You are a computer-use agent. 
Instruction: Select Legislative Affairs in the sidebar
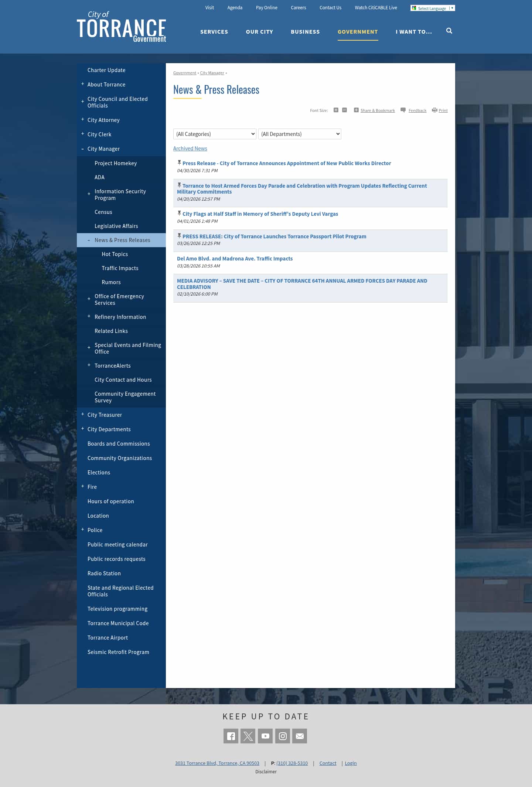[x=116, y=226]
